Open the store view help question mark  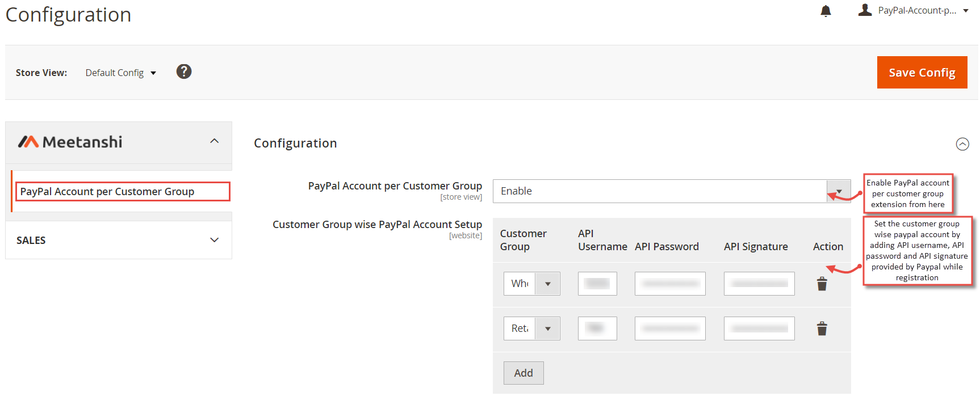click(184, 71)
